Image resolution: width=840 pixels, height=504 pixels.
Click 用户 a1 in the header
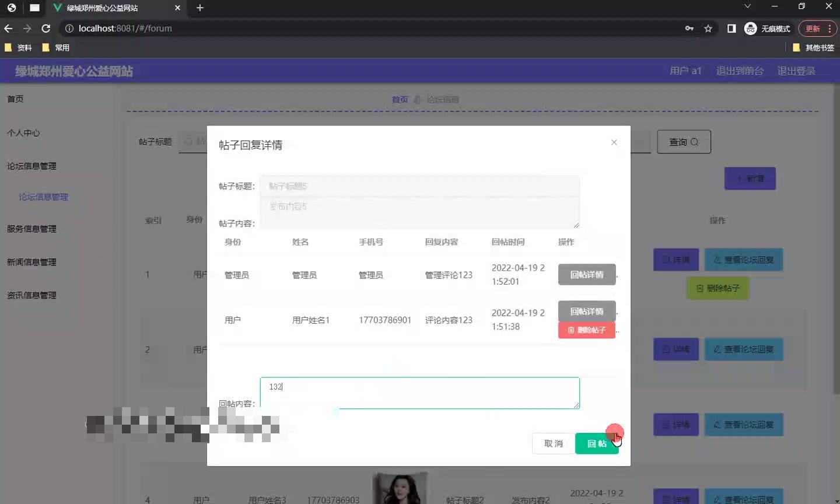[x=685, y=71]
